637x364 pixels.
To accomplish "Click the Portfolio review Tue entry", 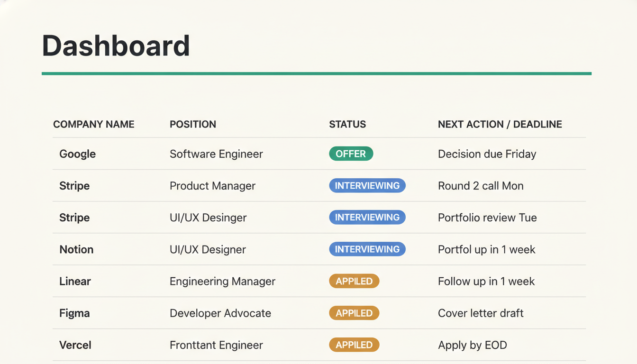I will [x=487, y=218].
